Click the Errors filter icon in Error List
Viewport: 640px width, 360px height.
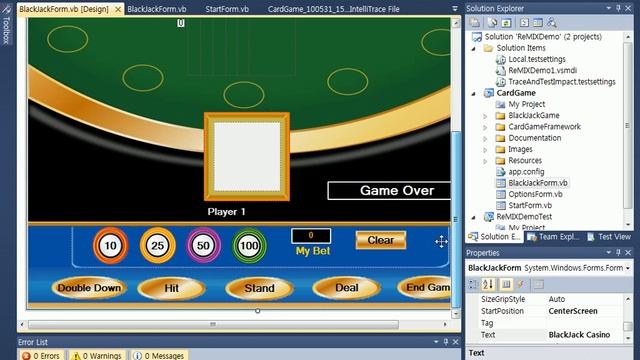point(26,356)
